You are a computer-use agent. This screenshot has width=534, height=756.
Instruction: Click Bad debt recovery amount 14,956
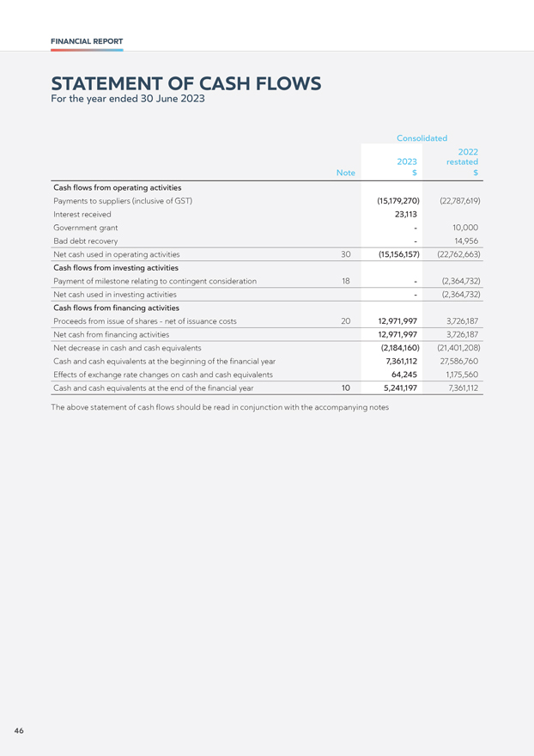[x=466, y=241]
